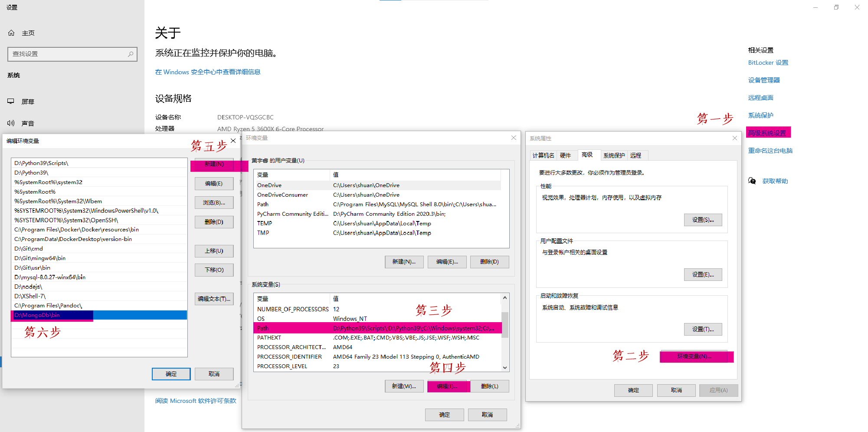The width and height of the screenshot is (868, 432).
Task: Open 性能 settings with 设置(S)...
Action: (x=703, y=220)
